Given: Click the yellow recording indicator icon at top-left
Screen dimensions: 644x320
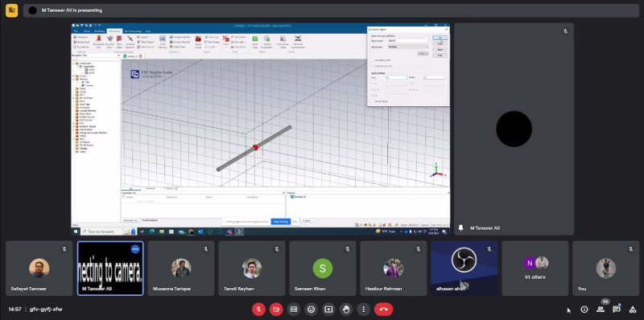Looking at the screenshot, I should click(x=11, y=10).
